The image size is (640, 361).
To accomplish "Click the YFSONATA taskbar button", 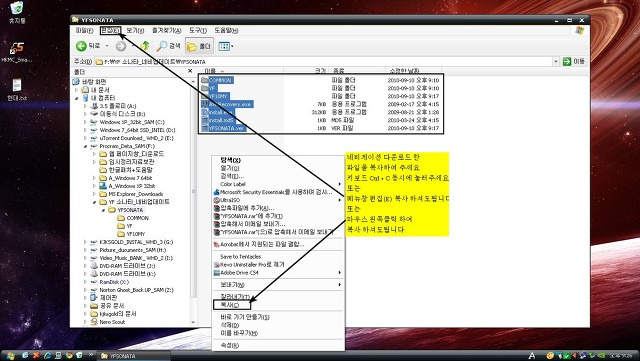I will [134, 356].
